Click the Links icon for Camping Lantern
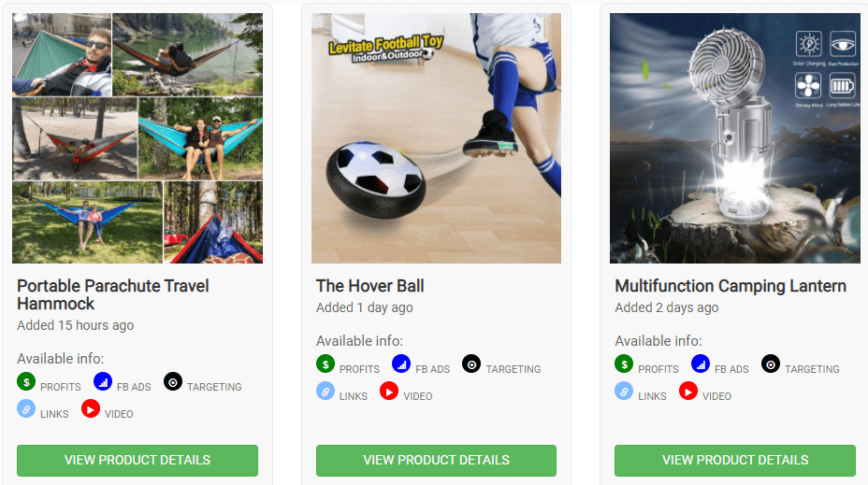 point(624,391)
